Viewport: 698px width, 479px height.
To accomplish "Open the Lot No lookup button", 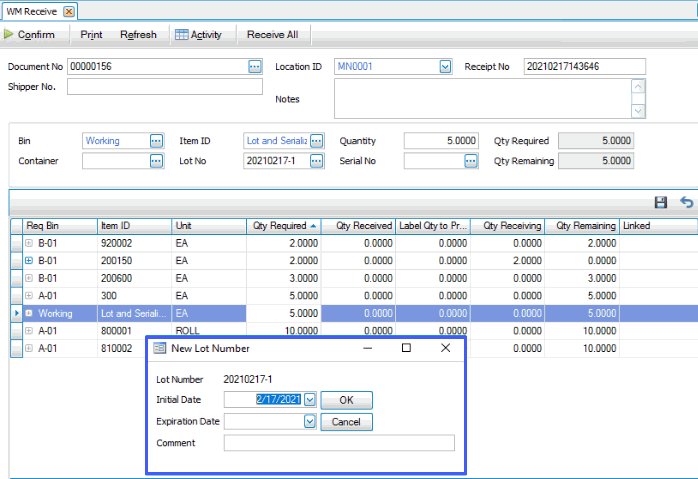I will click(x=317, y=160).
